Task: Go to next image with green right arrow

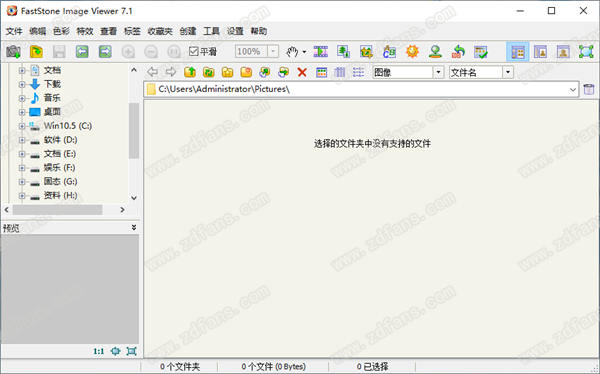Action: click(105, 51)
